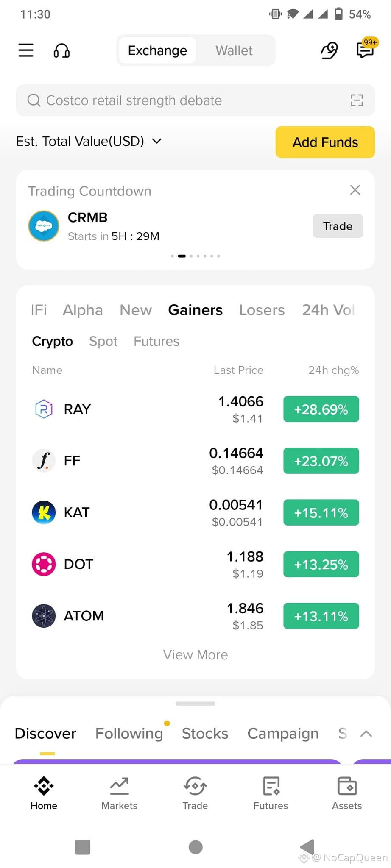
Task: Switch to the Losers tab
Action: click(x=262, y=310)
